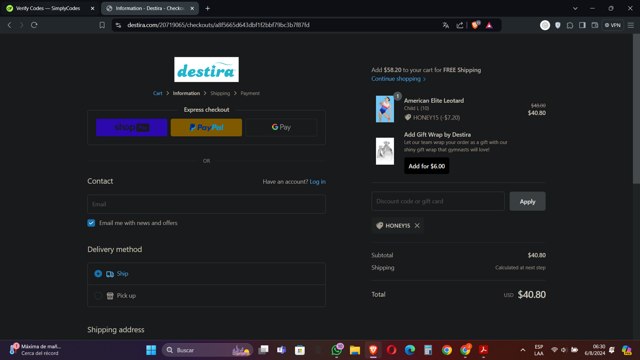Screen dimensions: 640x360
Task: Open Brave browser taskbar icon
Action: [x=373, y=350]
